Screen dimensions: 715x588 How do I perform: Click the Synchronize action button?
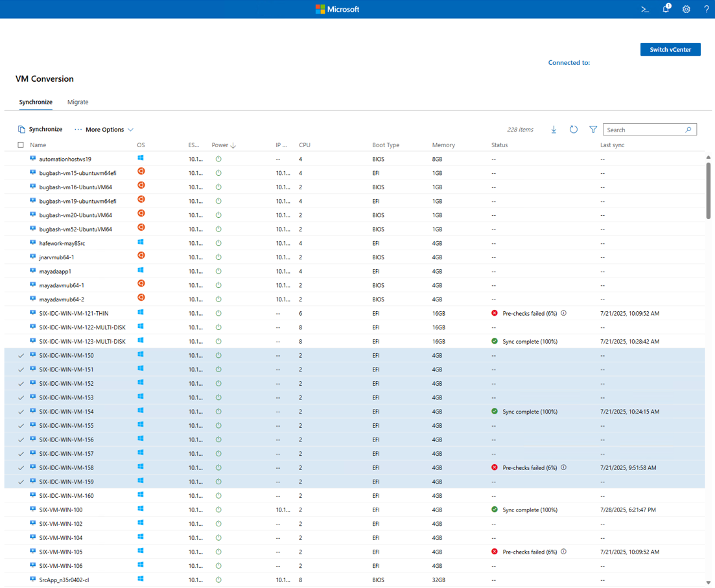(40, 130)
